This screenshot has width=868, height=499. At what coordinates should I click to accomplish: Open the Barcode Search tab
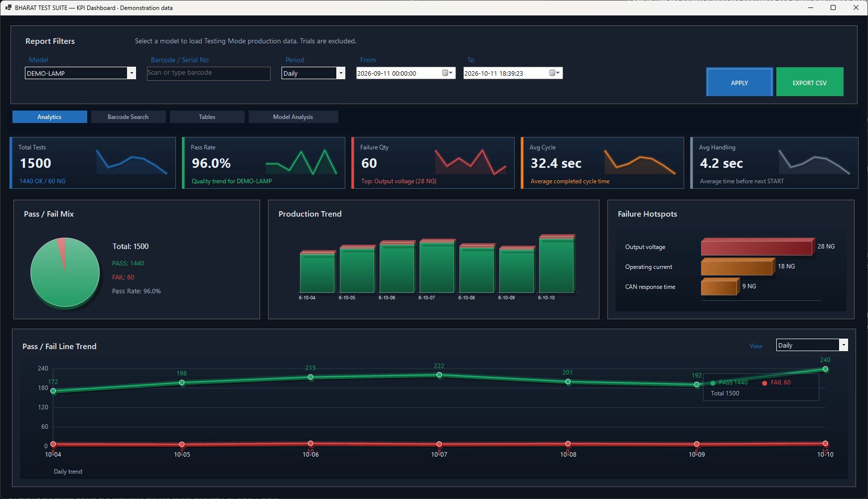pos(128,117)
